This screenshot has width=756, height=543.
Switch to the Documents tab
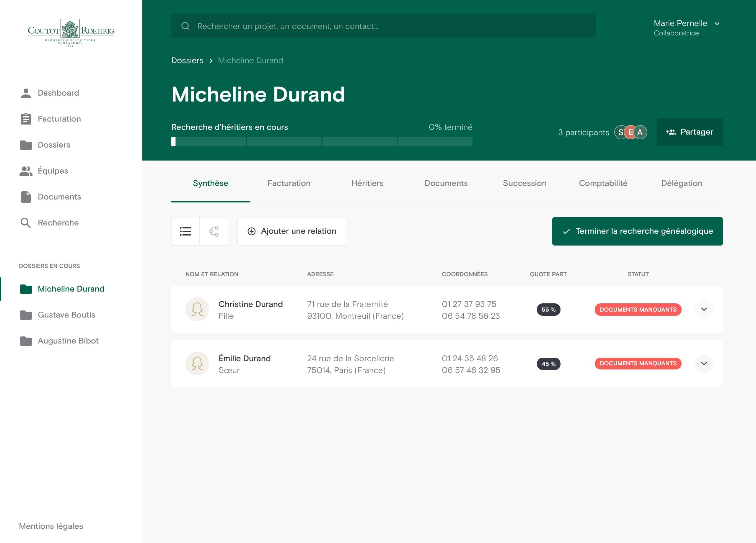tap(446, 183)
